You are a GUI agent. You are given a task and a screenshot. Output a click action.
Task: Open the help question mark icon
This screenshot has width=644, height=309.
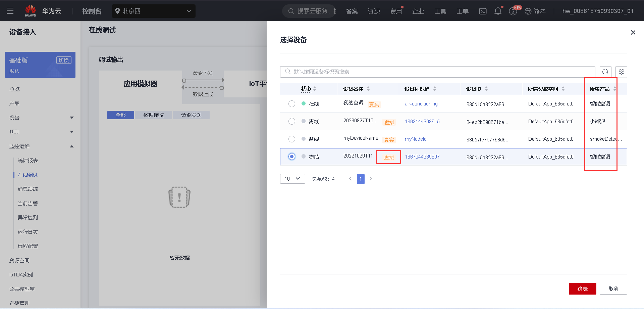click(x=513, y=11)
